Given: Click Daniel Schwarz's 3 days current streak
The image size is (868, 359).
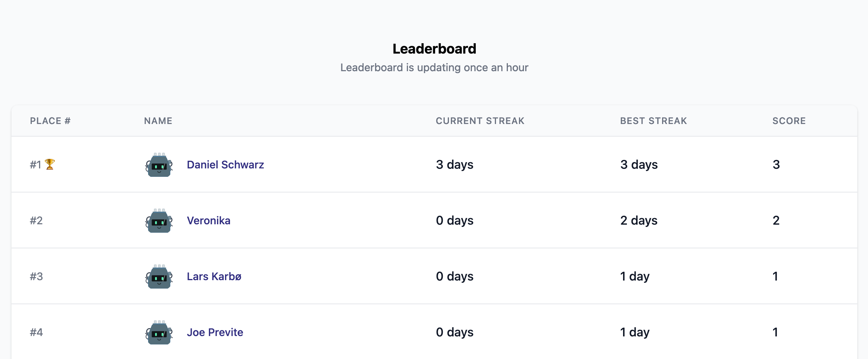Looking at the screenshot, I should [x=455, y=165].
